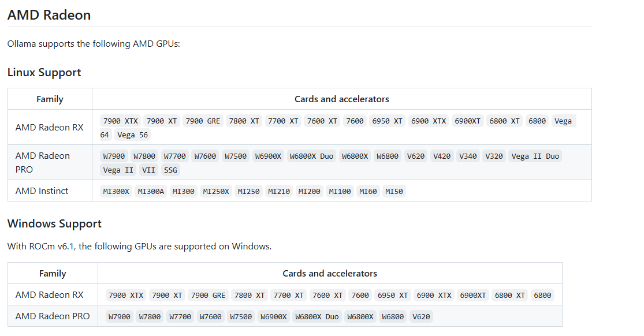Image resolution: width=644 pixels, height=336 pixels.
Task: Select AMD Instinct row label
Action: tap(42, 191)
